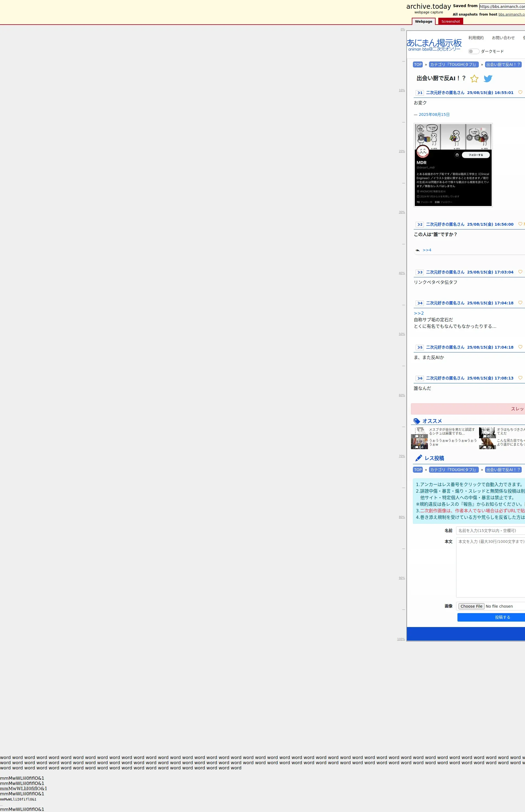
Task: Click the Choose File button
Action: [471, 606]
